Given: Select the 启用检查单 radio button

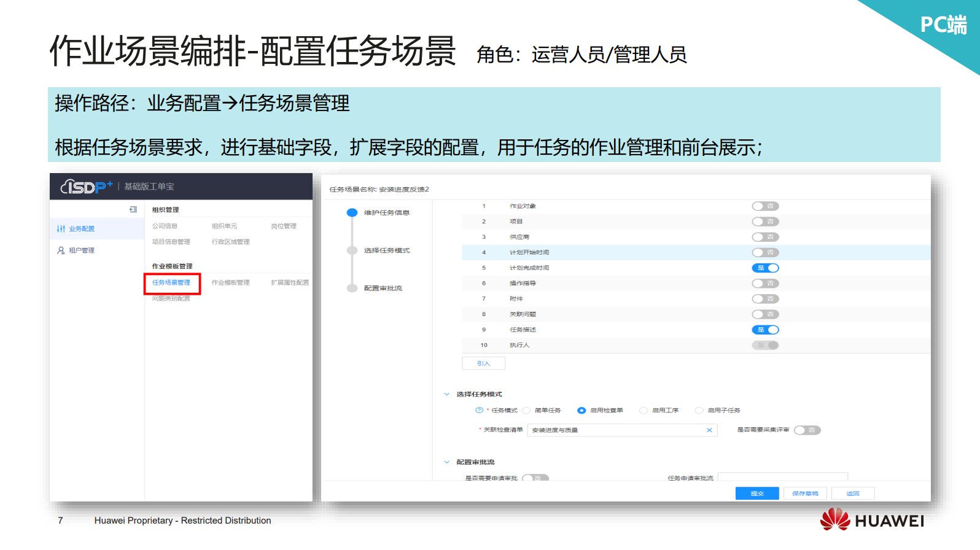Looking at the screenshot, I should 581,411.
